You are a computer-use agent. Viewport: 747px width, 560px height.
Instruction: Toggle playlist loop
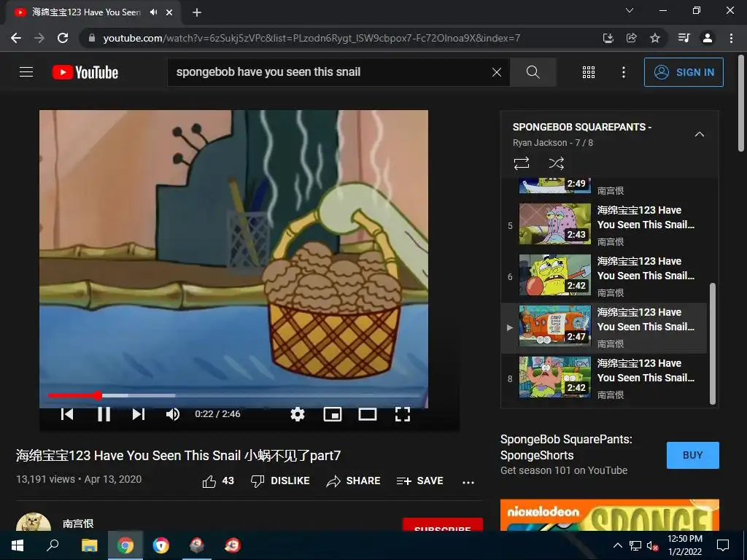coord(521,163)
